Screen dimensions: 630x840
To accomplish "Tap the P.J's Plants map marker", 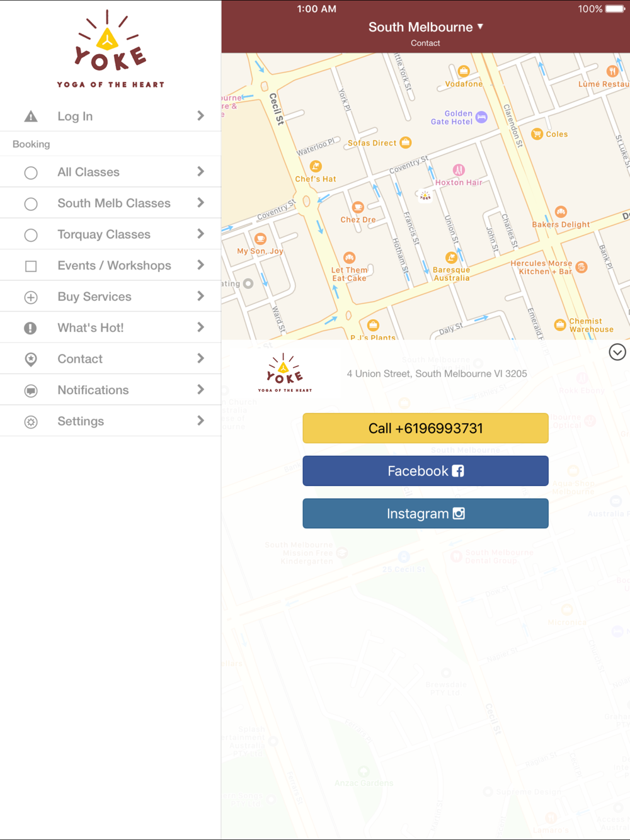I will click(373, 326).
